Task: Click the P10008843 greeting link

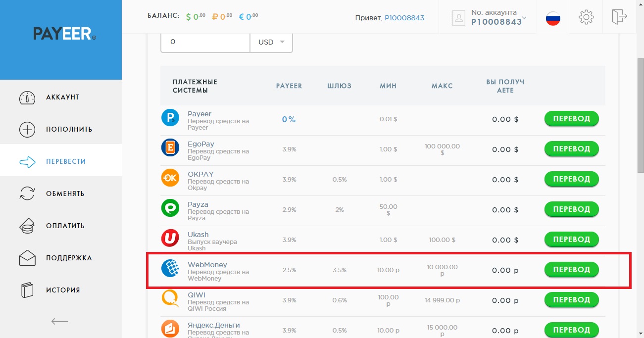Action: coord(404,18)
